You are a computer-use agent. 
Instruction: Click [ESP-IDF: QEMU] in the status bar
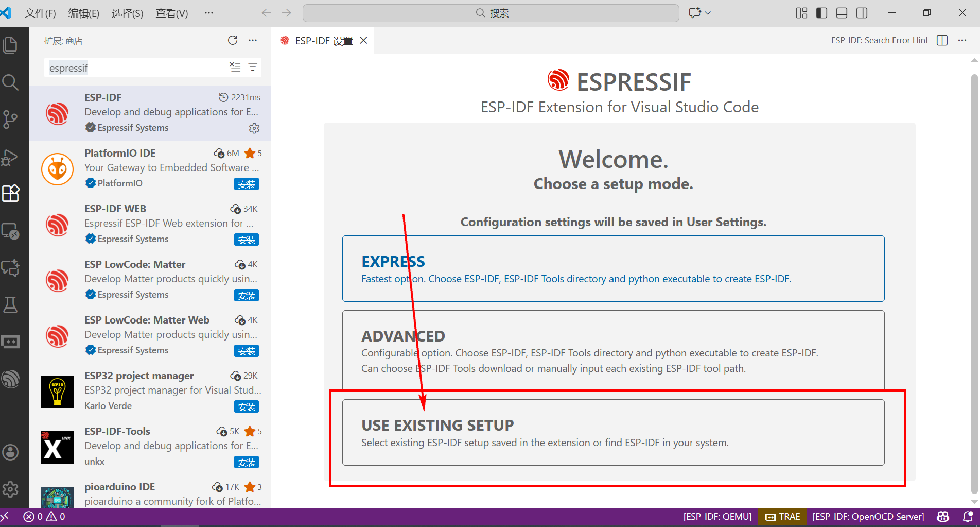717,516
